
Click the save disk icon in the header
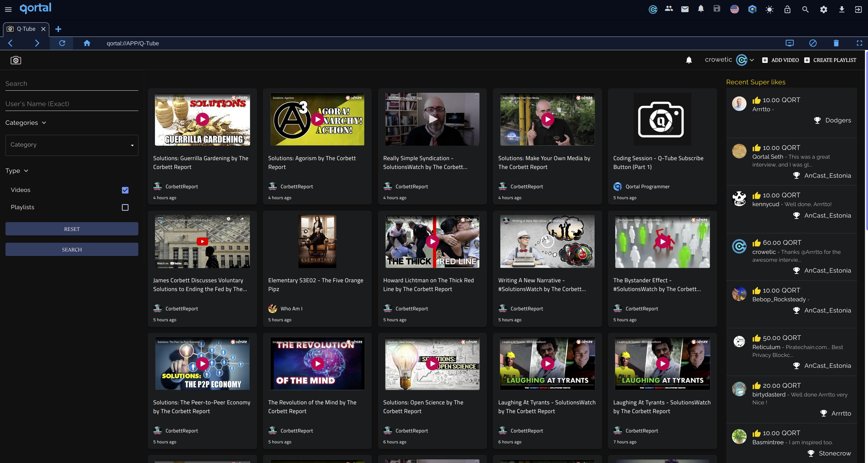[717, 9]
